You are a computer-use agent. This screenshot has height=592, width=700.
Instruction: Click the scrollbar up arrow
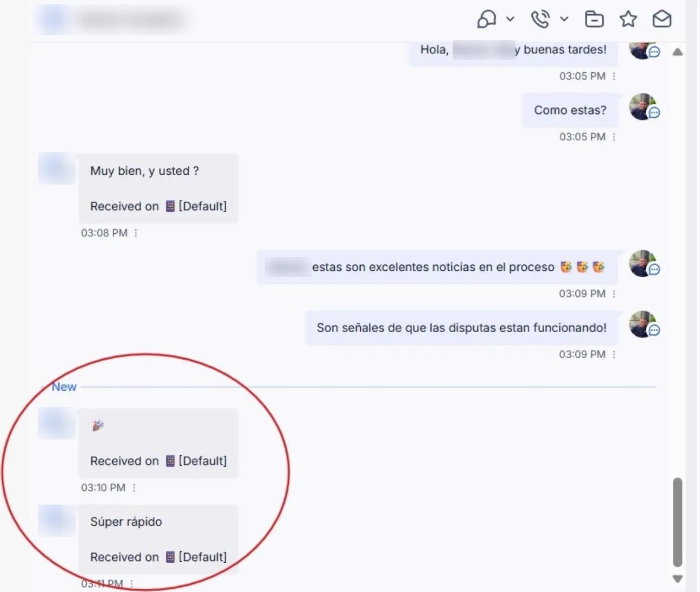677,53
